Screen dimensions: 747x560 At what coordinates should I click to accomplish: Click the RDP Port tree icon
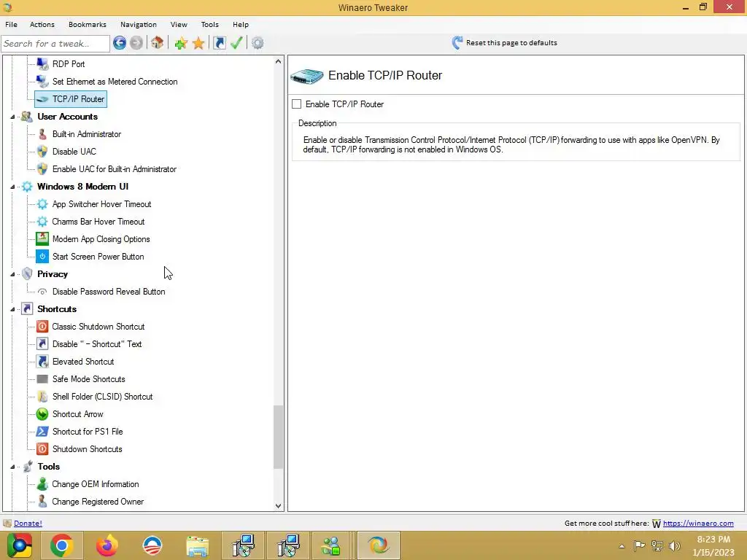pos(42,64)
